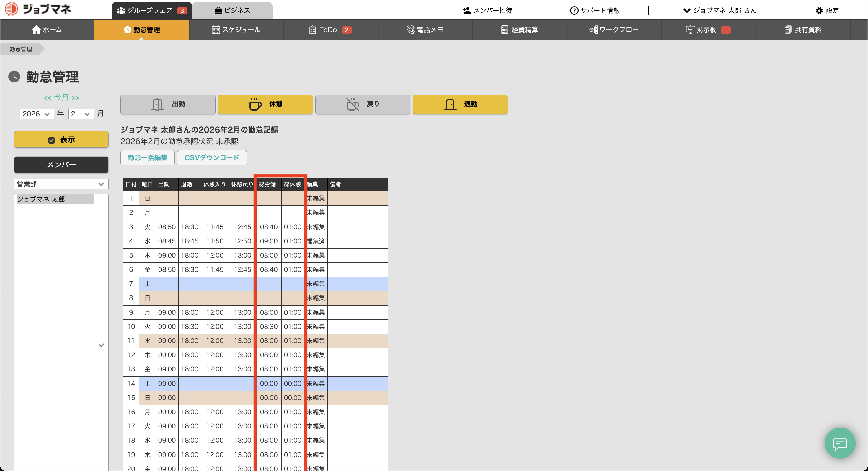The height and width of the screenshot is (471, 868).
Task: Expand the 営業部 department dropdown
Action: (61, 184)
